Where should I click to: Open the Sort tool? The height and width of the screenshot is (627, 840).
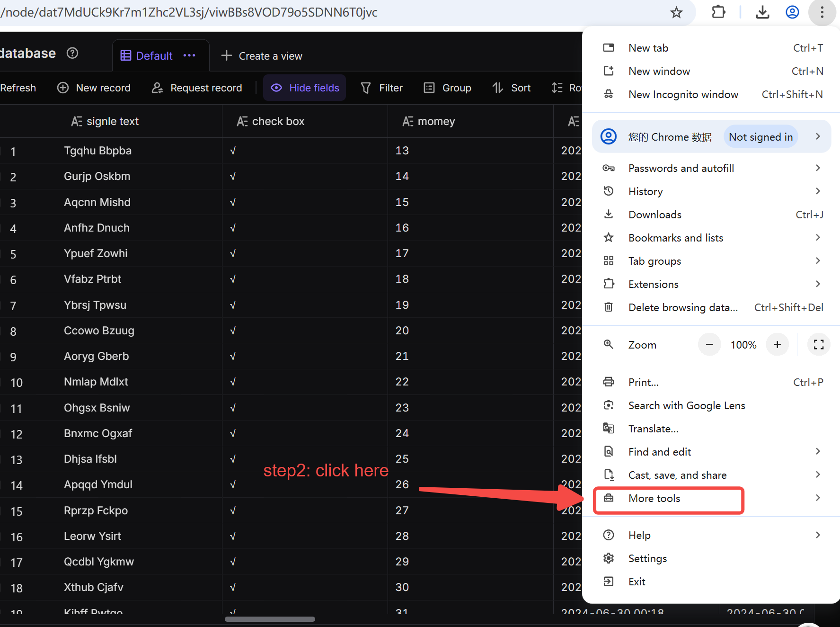511,88
